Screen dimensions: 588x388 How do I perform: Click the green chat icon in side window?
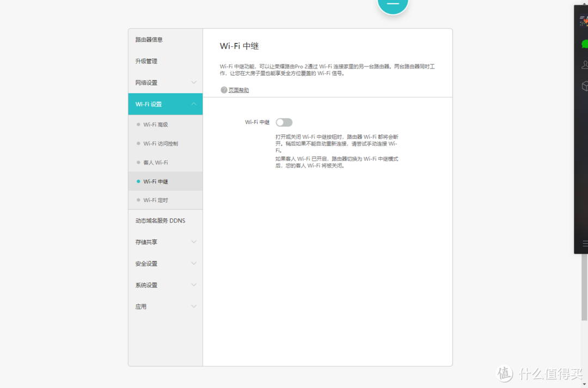click(x=585, y=44)
